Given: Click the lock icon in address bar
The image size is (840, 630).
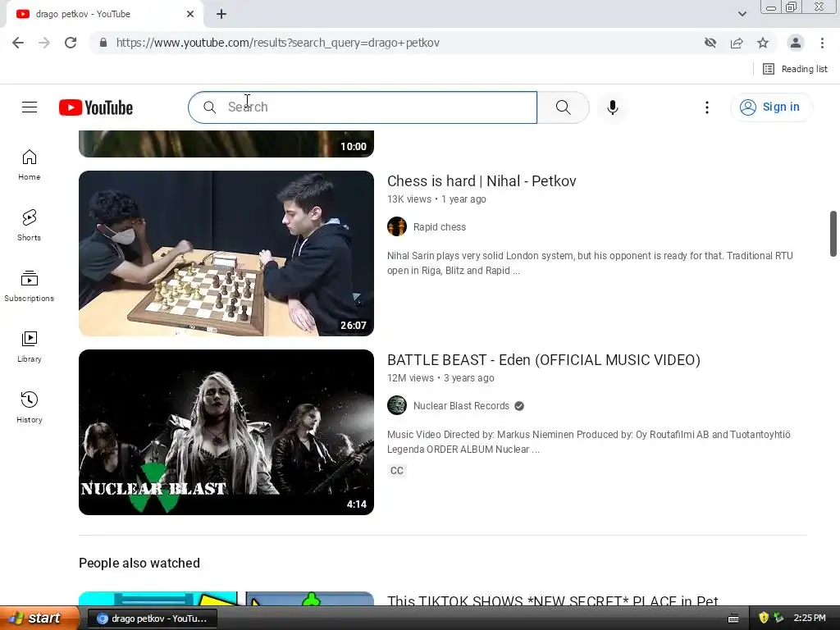Looking at the screenshot, I should point(103,43).
